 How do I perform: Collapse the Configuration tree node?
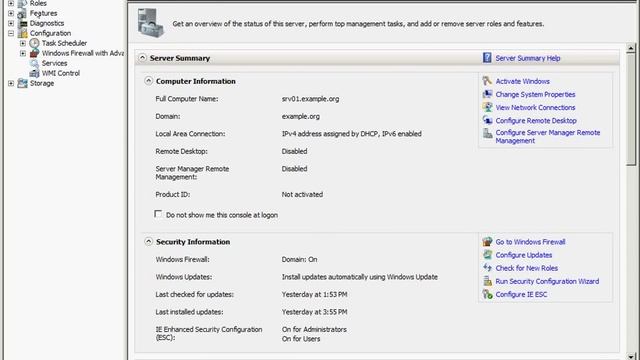tap(11, 33)
